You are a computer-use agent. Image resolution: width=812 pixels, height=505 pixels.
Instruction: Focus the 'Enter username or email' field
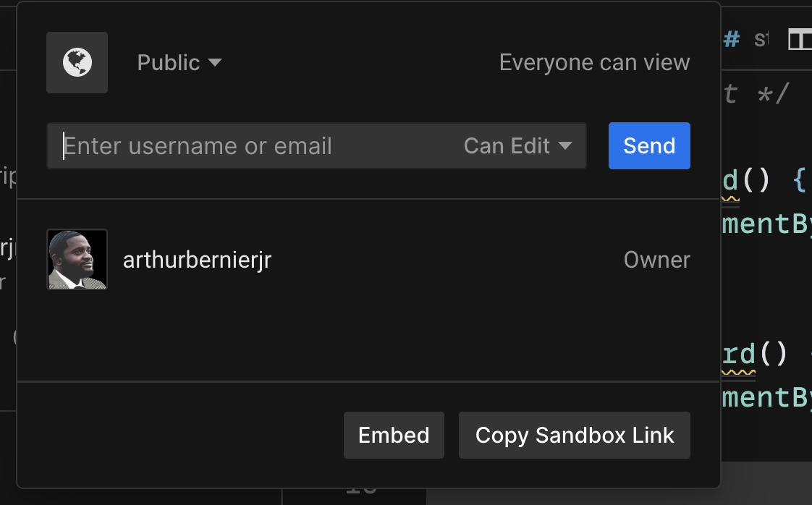tap(253, 146)
